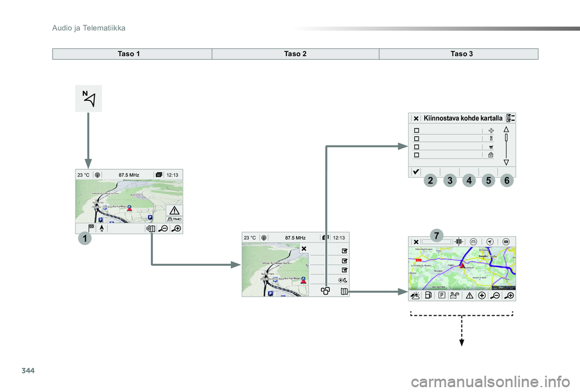Tap the north-up arrow icon on the Taso 1 map screen
This screenshot has width=580, height=392.
pyautogui.click(x=101, y=228)
